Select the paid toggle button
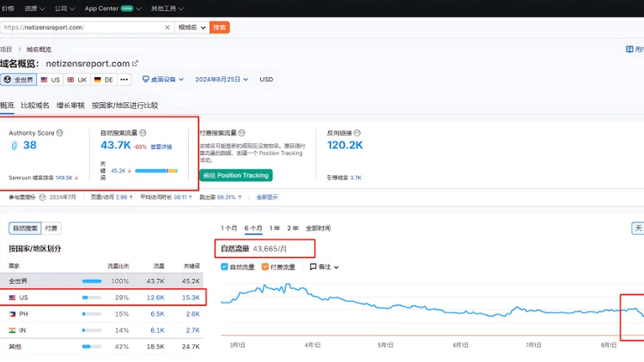 [51, 228]
